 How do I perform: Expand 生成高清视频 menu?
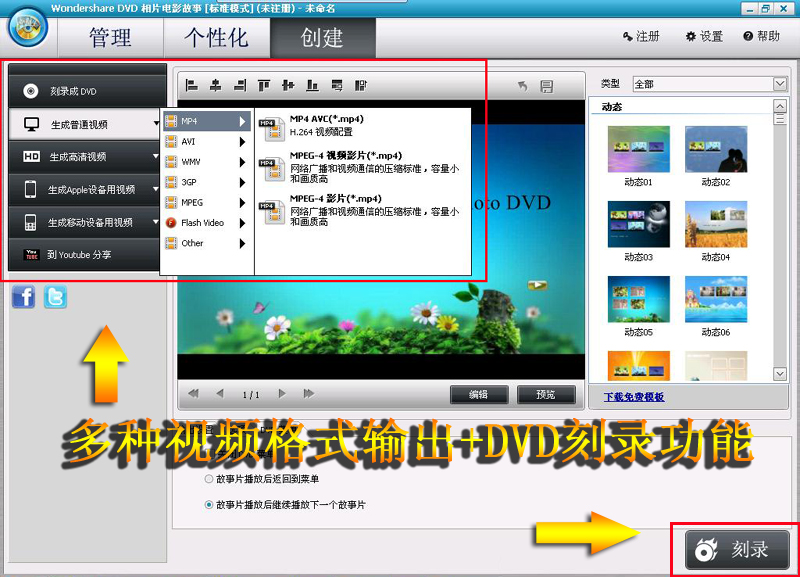[85, 157]
